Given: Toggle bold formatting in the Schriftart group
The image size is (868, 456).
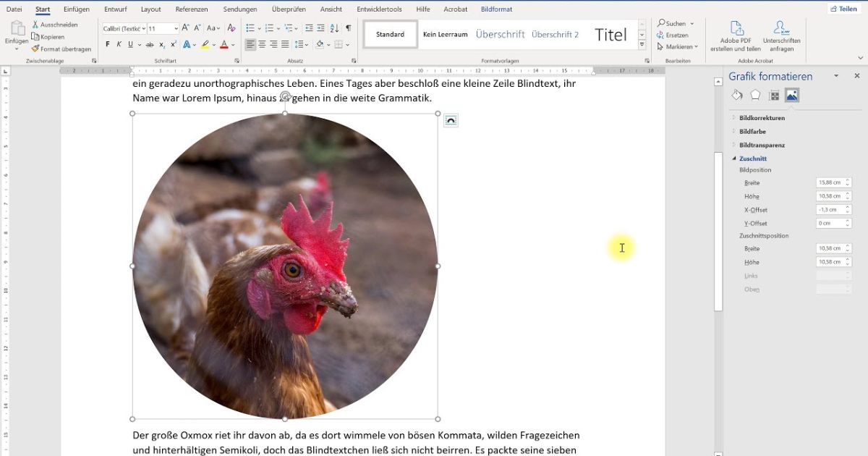Looking at the screenshot, I should click(x=109, y=44).
